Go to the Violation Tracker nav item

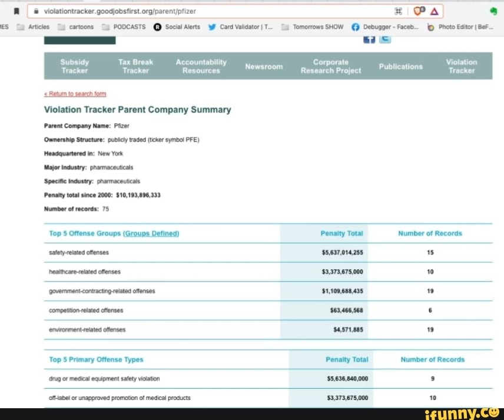(x=461, y=66)
